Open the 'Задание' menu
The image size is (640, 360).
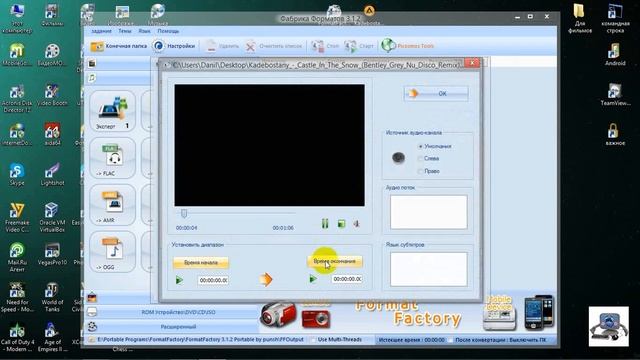tap(101, 31)
